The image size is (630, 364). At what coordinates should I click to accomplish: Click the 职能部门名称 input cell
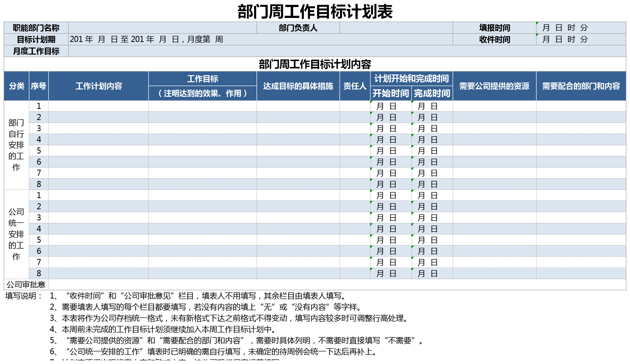(163, 28)
